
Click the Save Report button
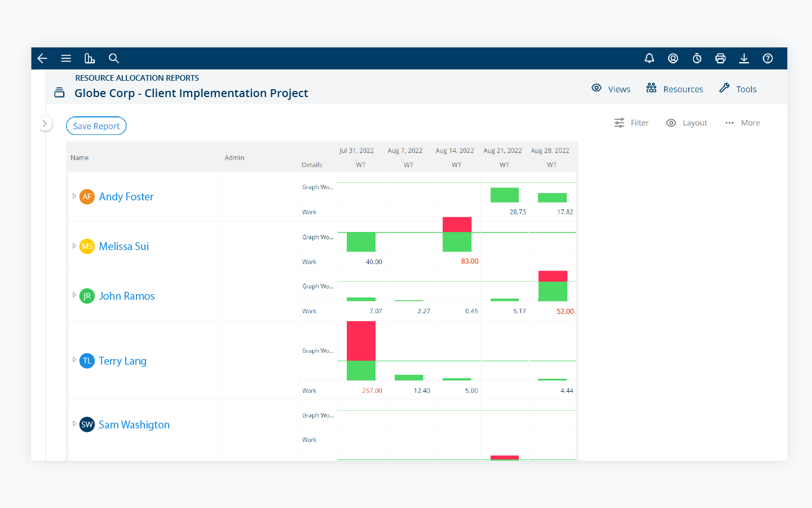point(96,125)
